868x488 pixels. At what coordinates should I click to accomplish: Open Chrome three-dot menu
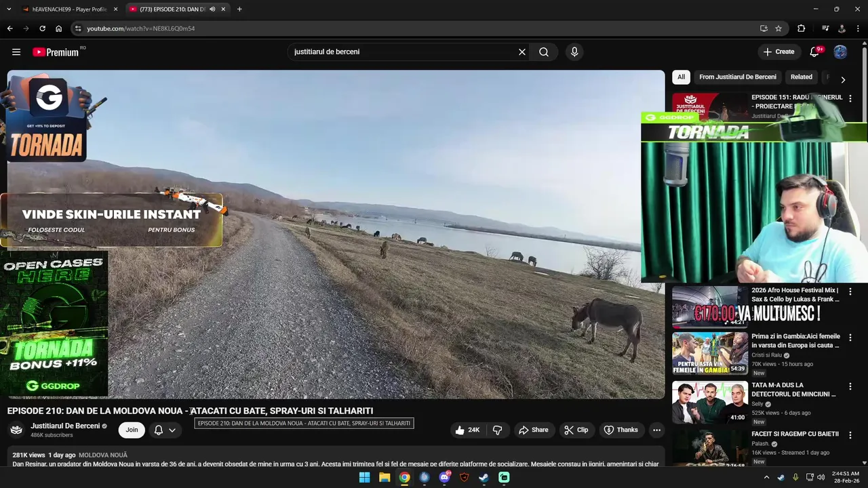click(x=859, y=28)
